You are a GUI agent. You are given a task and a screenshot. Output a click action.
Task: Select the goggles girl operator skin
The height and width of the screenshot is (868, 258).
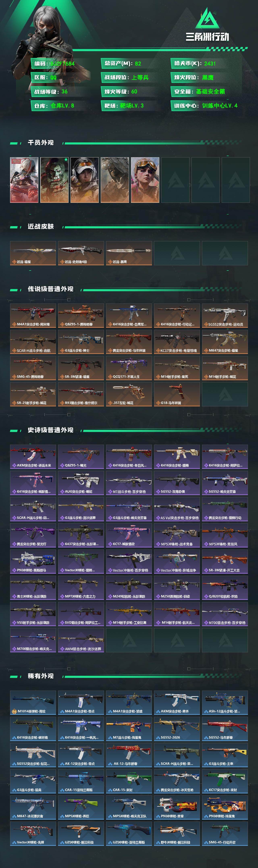pyautogui.click(x=145, y=180)
